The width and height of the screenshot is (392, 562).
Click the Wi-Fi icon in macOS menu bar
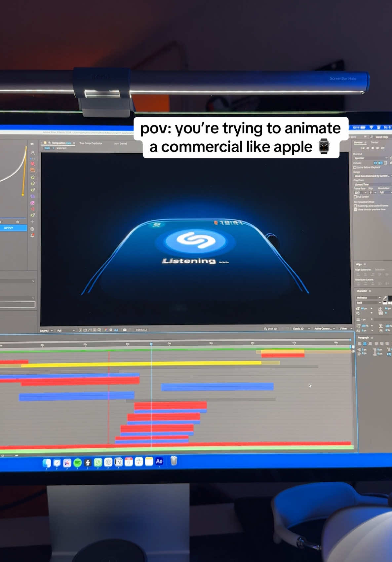click(371, 127)
